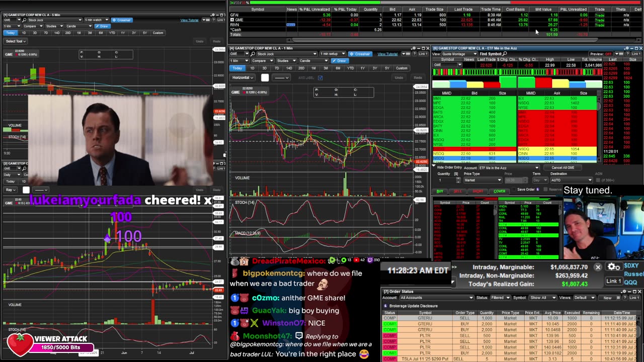Screen dimensions: 644x362
Task: Select the Custom range in 5 Min chart
Action: click(x=158, y=33)
